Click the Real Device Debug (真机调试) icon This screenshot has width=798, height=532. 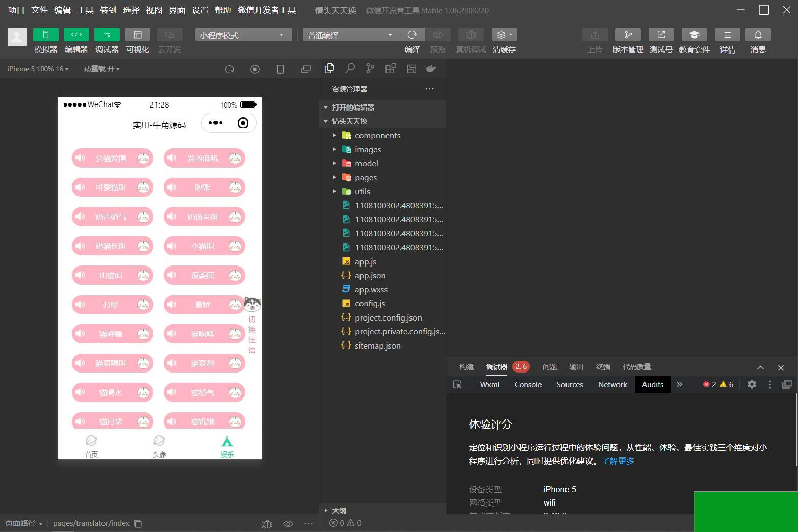471,35
